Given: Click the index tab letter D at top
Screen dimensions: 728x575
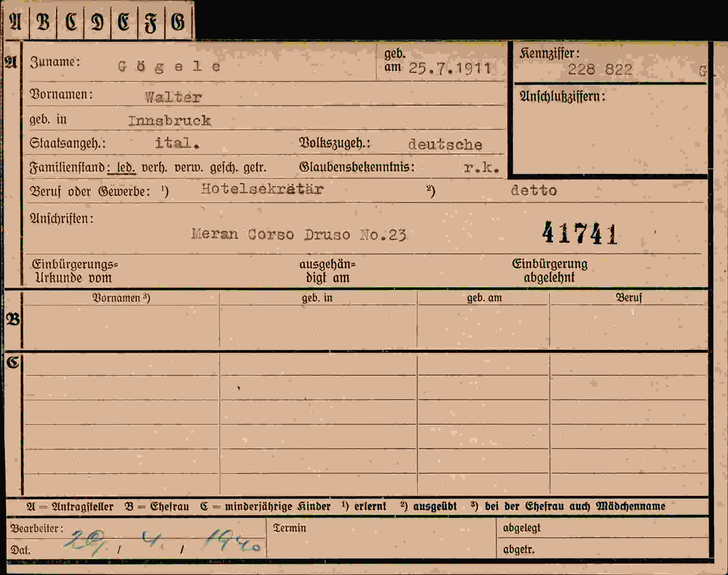Looking at the screenshot, I should pyautogui.click(x=97, y=22).
